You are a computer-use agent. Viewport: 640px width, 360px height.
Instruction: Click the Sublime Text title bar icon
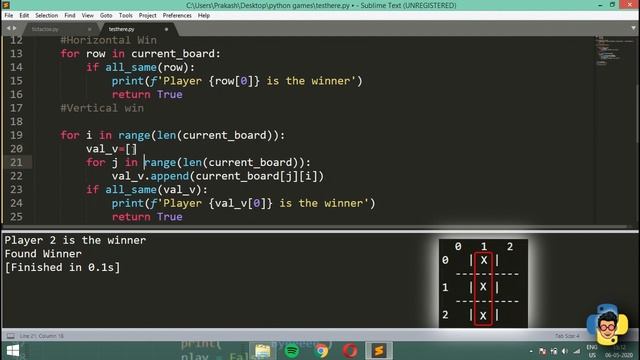tap(6, 5)
